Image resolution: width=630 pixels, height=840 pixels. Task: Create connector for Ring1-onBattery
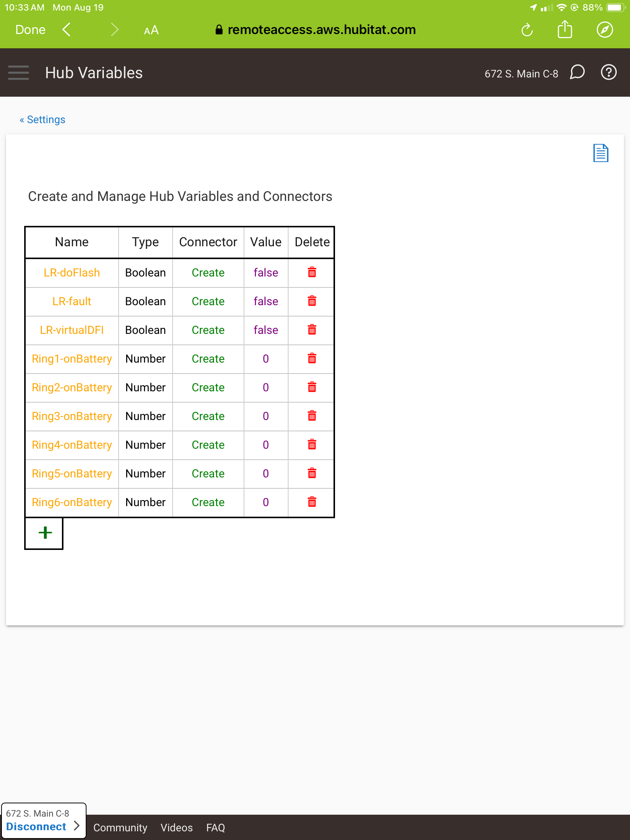tap(208, 358)
